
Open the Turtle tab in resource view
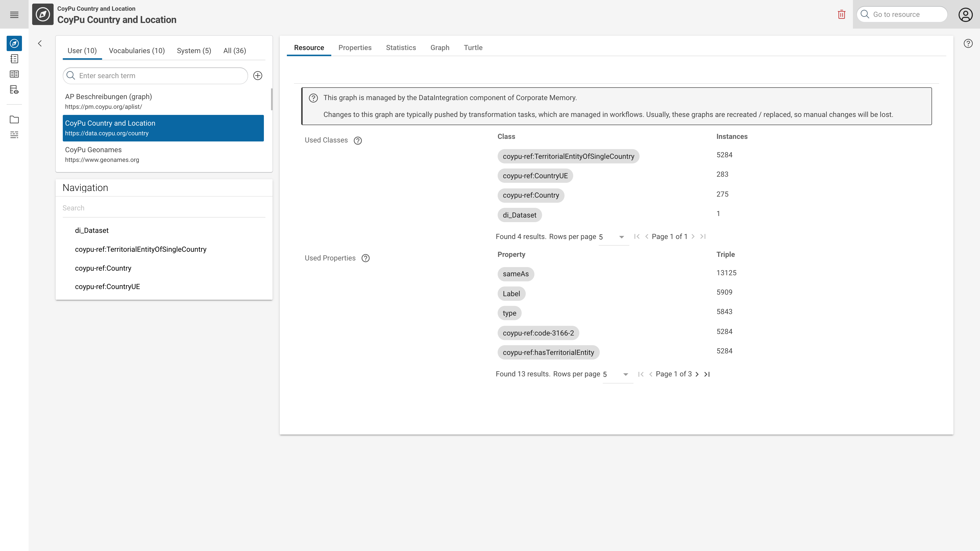(473, 47)
